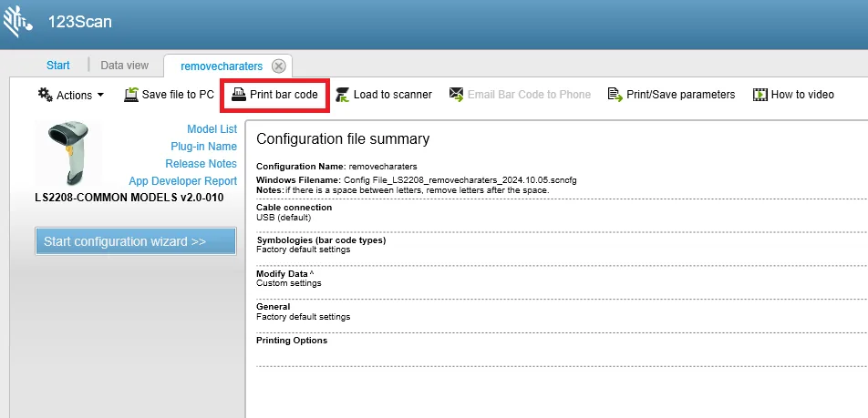Close the removecharaters tab
This screenshot has height=418, width=868.
pos(279,66)
